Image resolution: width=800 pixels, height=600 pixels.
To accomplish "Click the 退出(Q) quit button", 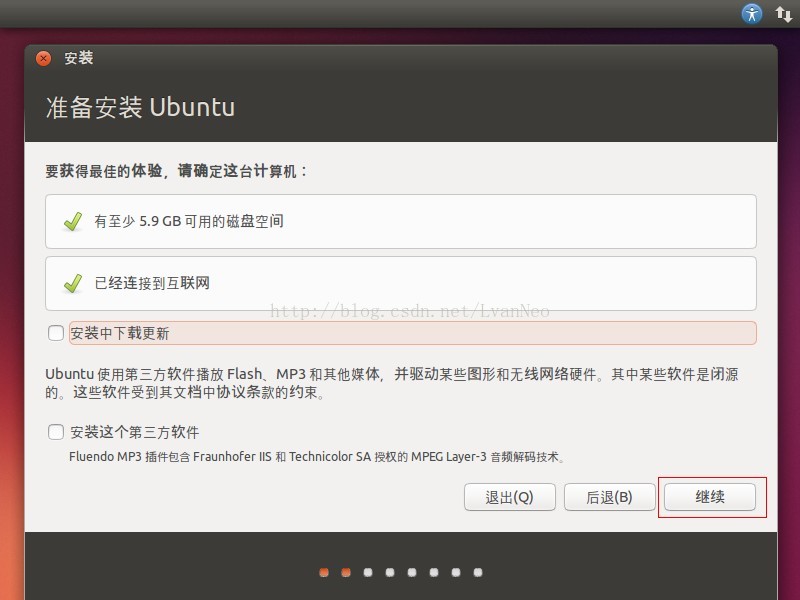I will pyautogui.click(x=510, y=496).
